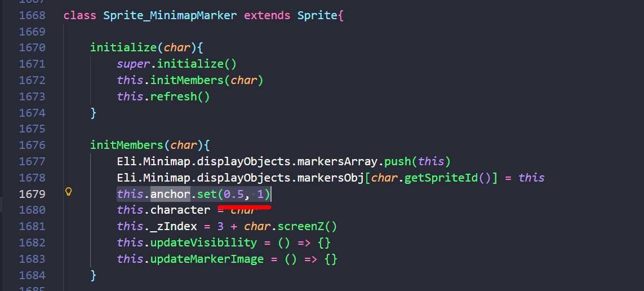The width and height of the screenshot is (644, 291).
Task: Click line number 1668 in the gutter
Action: click(x=33, y=16)
